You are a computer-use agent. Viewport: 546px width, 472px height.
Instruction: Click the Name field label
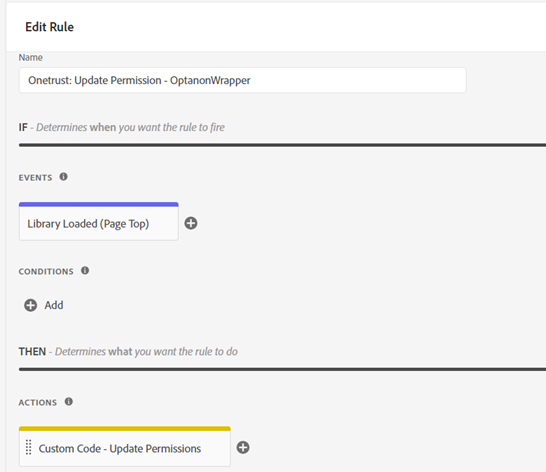pos(31,57)
